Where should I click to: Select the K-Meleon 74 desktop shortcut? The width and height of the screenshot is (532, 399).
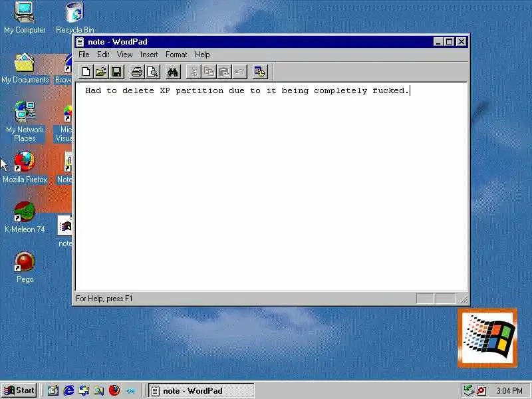25,217
